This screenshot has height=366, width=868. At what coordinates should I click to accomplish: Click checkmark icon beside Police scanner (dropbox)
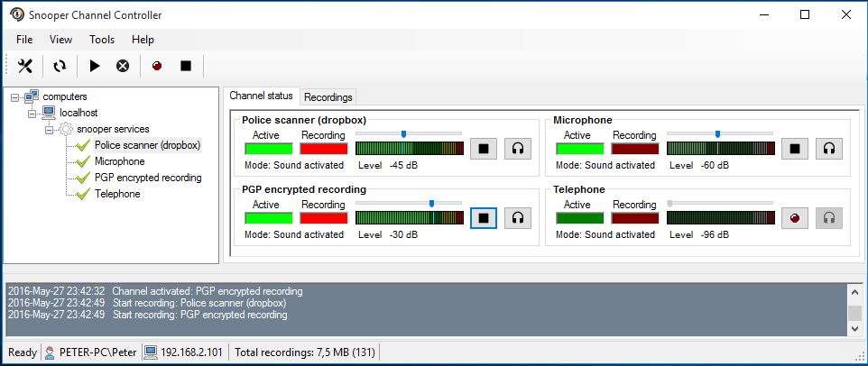83,145
